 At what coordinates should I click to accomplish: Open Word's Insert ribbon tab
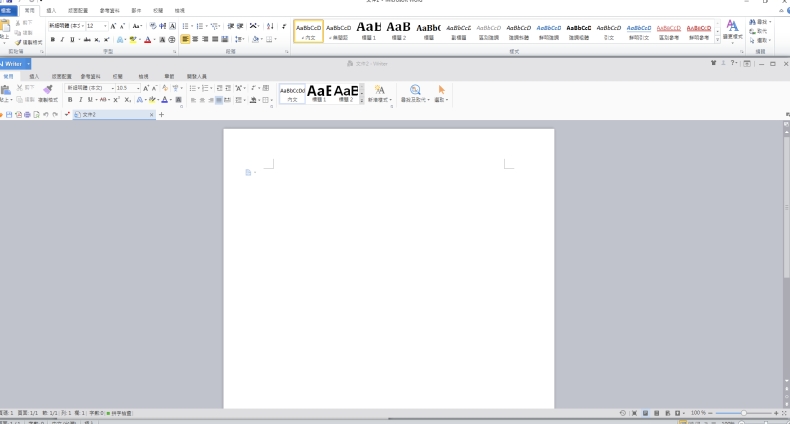[x=51, y=11]
